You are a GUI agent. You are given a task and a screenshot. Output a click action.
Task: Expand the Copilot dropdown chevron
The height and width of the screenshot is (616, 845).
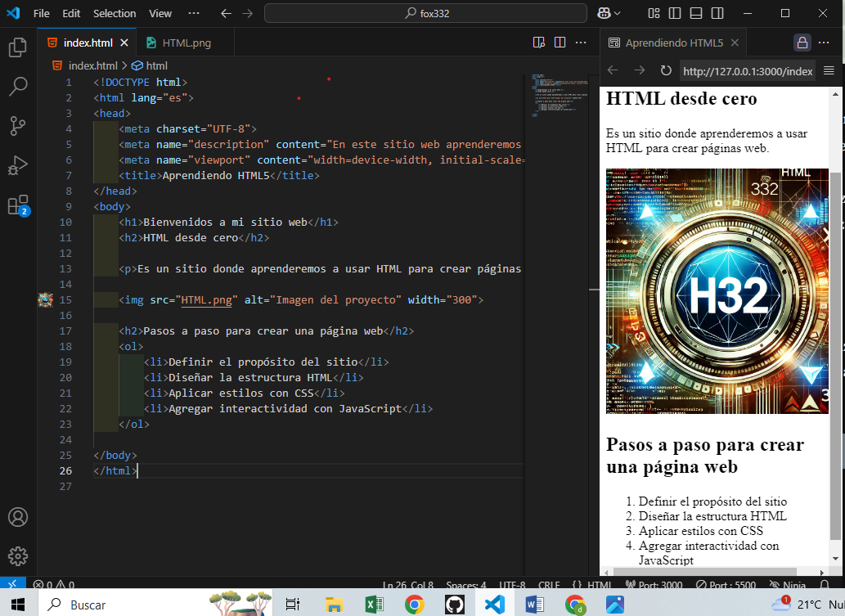click(617, 13)
